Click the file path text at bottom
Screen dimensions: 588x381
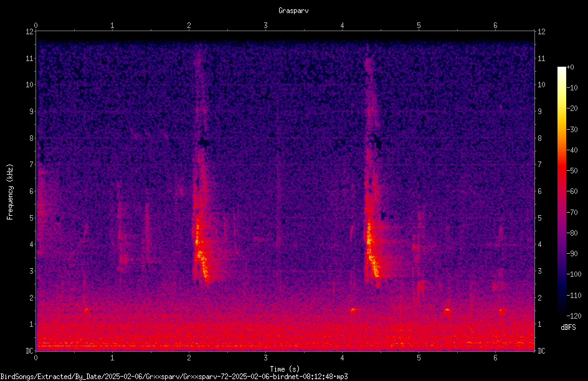(x=174, y=377)
